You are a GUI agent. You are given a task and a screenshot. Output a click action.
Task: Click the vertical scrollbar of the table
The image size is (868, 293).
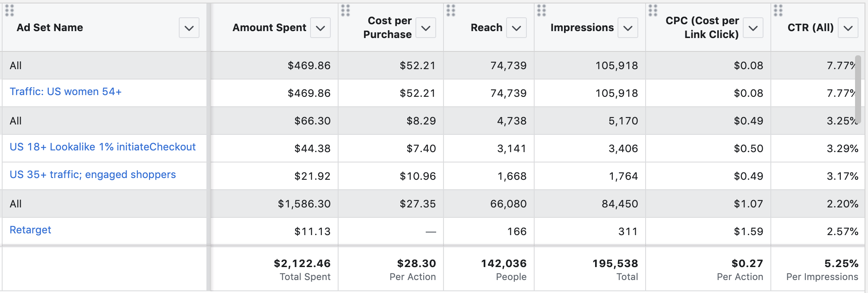(x=858, y=89)
